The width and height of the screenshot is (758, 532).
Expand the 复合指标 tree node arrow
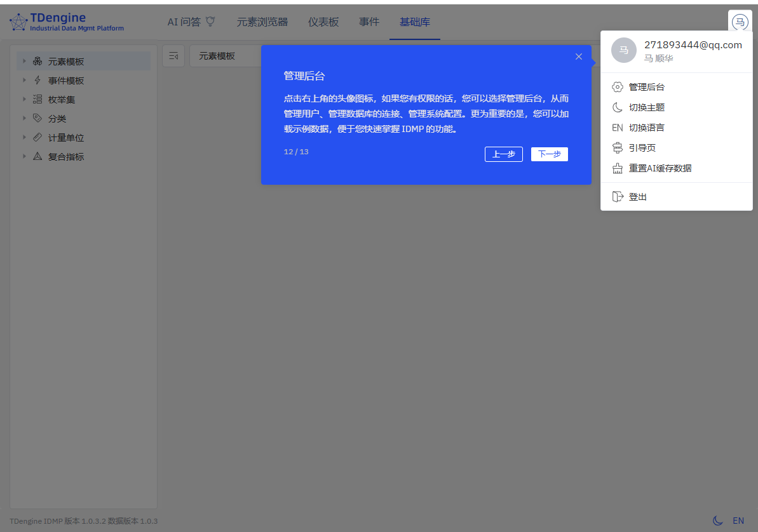[24, 156]
